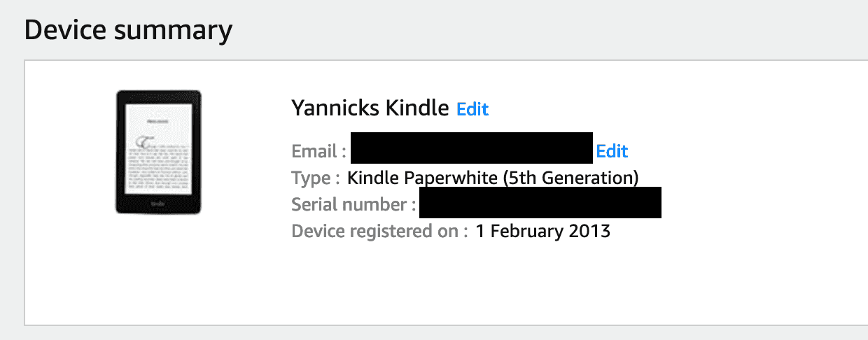The width and height of the screenshot is (868, 340).
Task: Select the Yannicks Kindle name text
Action: (x=370, y=108)
